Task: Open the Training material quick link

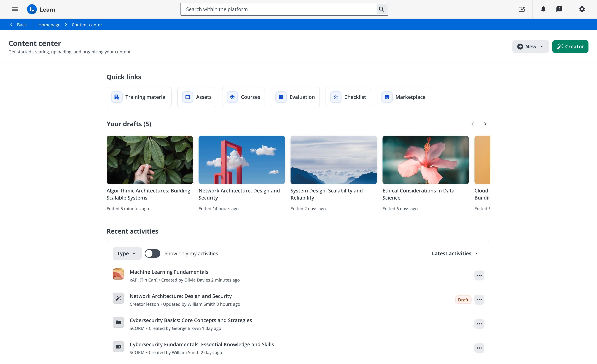Action: click(x=139, y=97)
